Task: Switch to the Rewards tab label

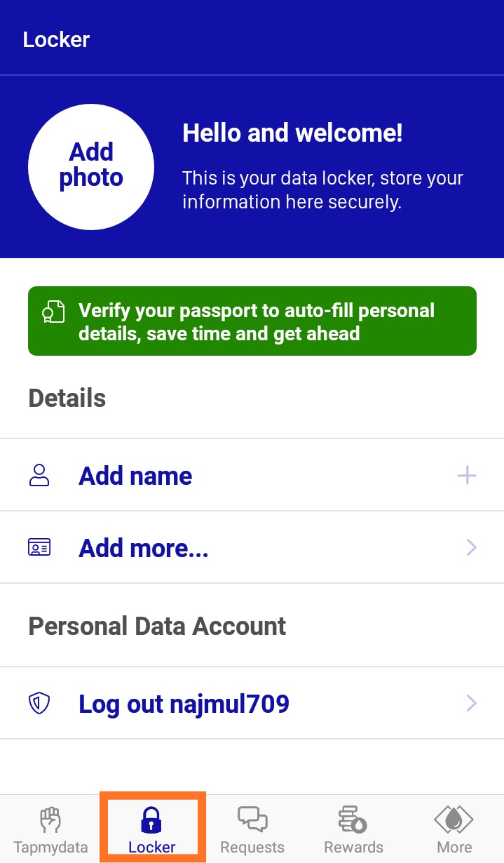Action: 353,847
